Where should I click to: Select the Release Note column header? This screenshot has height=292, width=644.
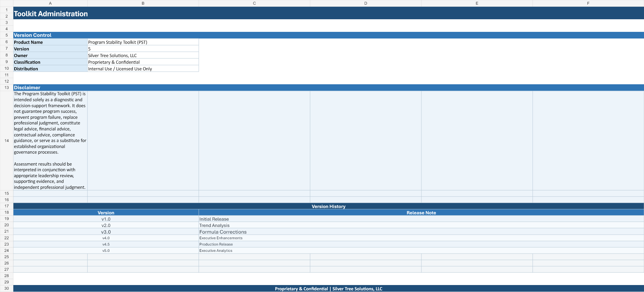(x=421, y=213)
